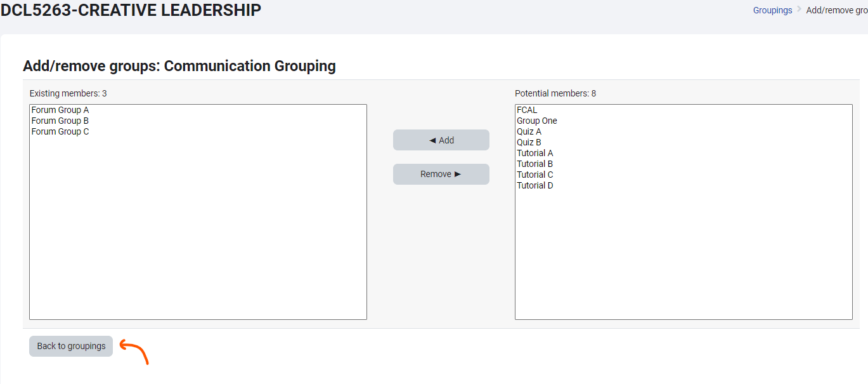The height and width of the screenshot is (384, 868).
Task: Click the Remove button
Action: (x=441, y=175)
